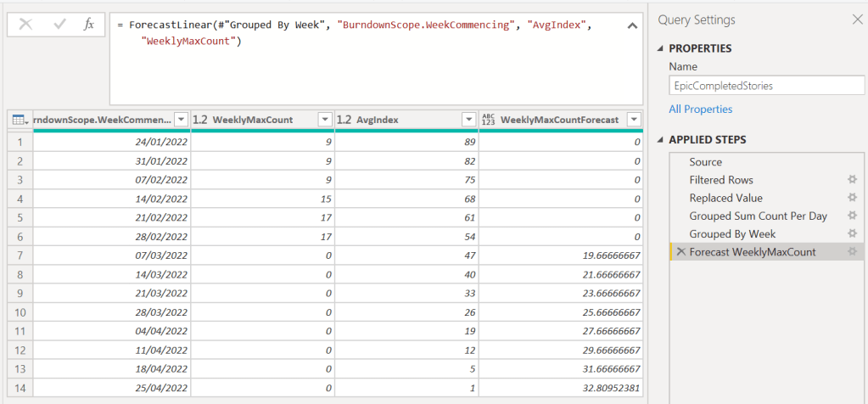Open gear settings for Grouped By Week step
Viewport: 868px width, 404px height.
point(853,233)
